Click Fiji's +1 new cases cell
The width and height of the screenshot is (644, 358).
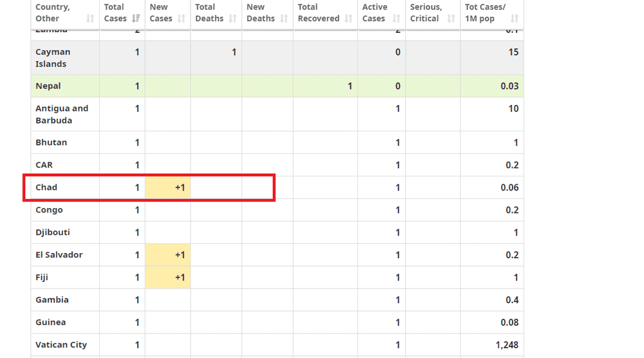(x=167, y=278)
